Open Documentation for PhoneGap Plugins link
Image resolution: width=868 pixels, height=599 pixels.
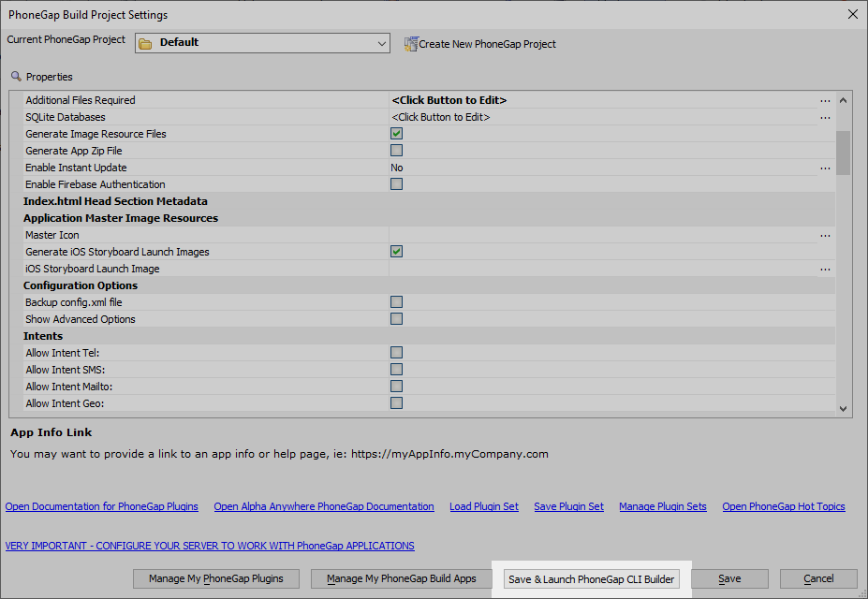point(102,506)
